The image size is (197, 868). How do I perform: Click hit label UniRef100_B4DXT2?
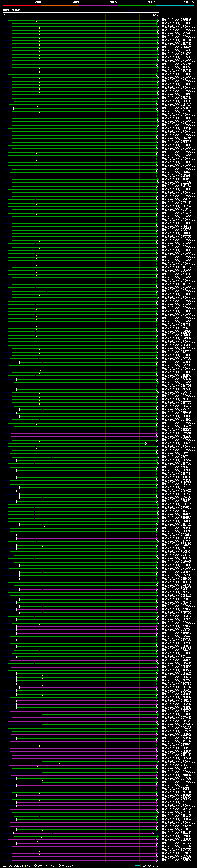click(x=176, y=267)
